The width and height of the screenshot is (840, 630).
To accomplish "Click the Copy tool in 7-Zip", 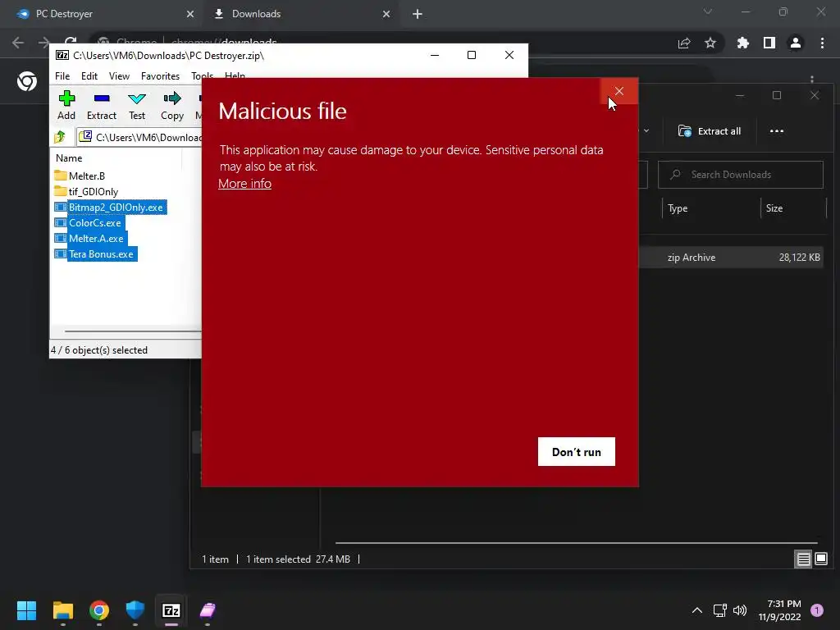I will click(x=172, y=105).
